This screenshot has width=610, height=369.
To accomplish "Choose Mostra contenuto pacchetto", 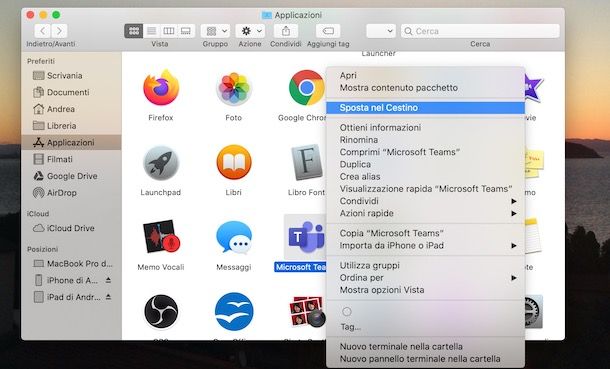I will pos(426,87).
